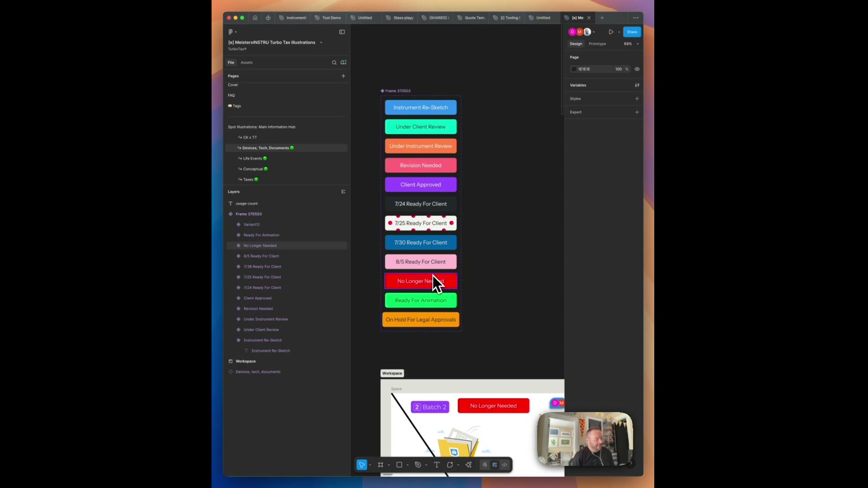Switch to the Assets tab
Viewport: 868px width, 488px height.
pos(247,62)
